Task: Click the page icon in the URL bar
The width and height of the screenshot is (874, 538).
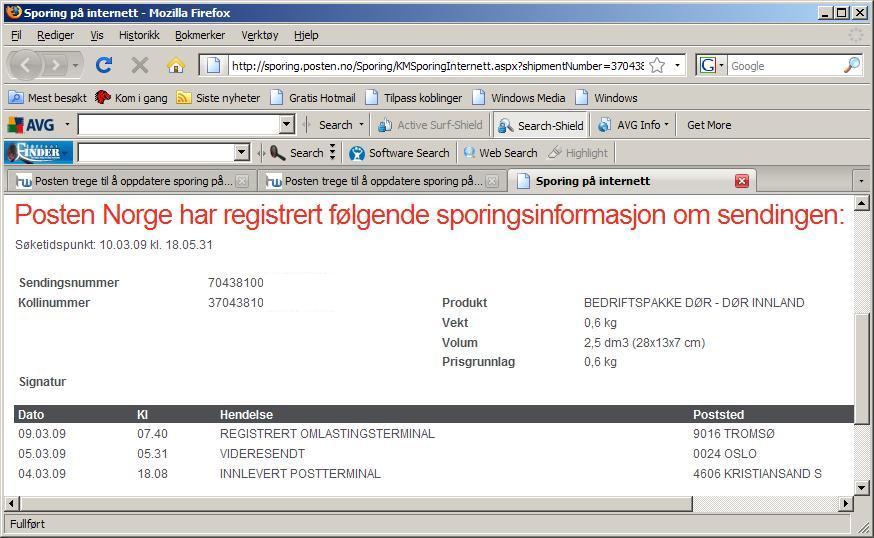Action: point(213,66)
